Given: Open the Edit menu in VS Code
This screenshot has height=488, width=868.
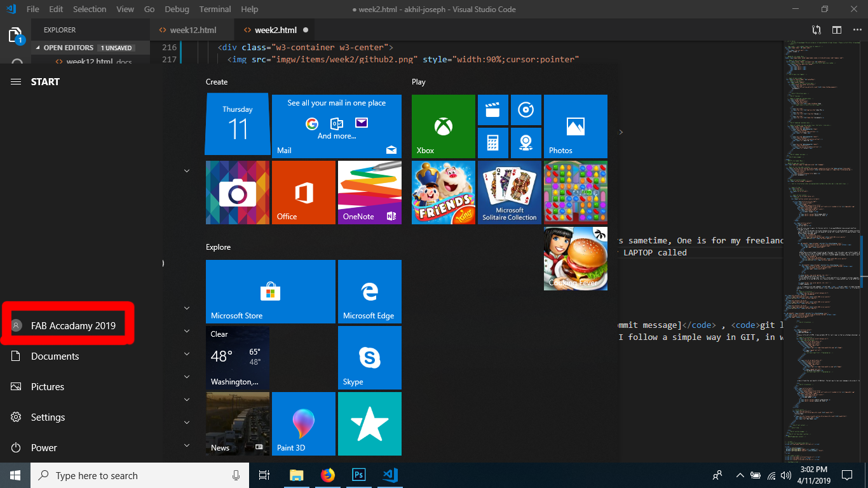Looking at the screenshot, I should [x=56, y=10].
